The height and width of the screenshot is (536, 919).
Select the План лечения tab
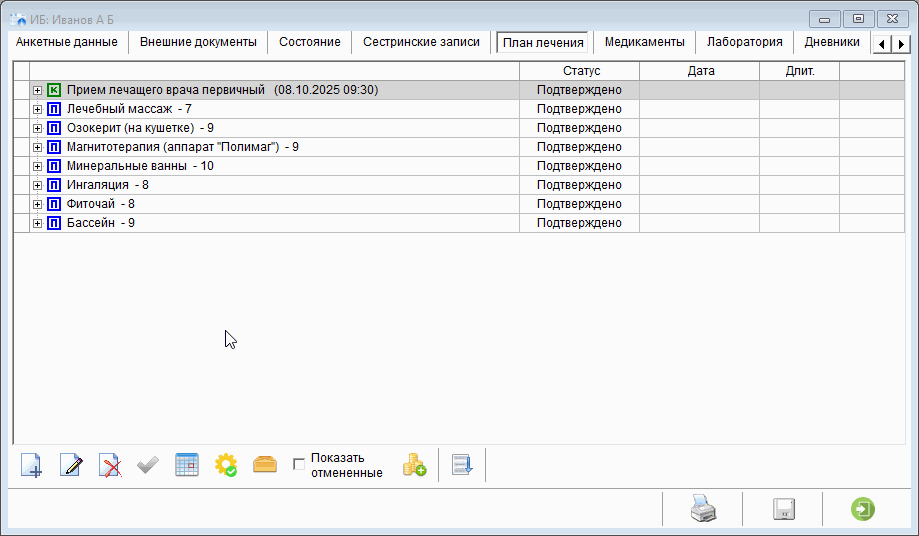tap(543, 43)
